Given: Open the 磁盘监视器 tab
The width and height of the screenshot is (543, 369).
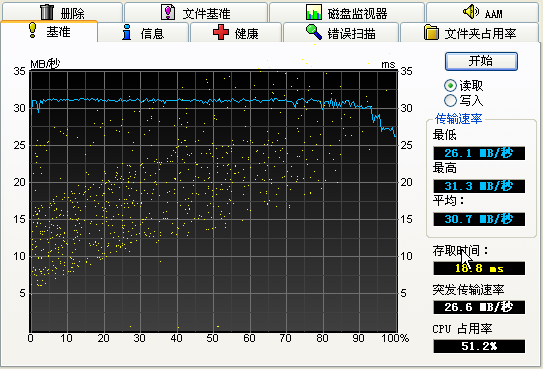Looking at the screenshot, I should click(x=347, y=12).
